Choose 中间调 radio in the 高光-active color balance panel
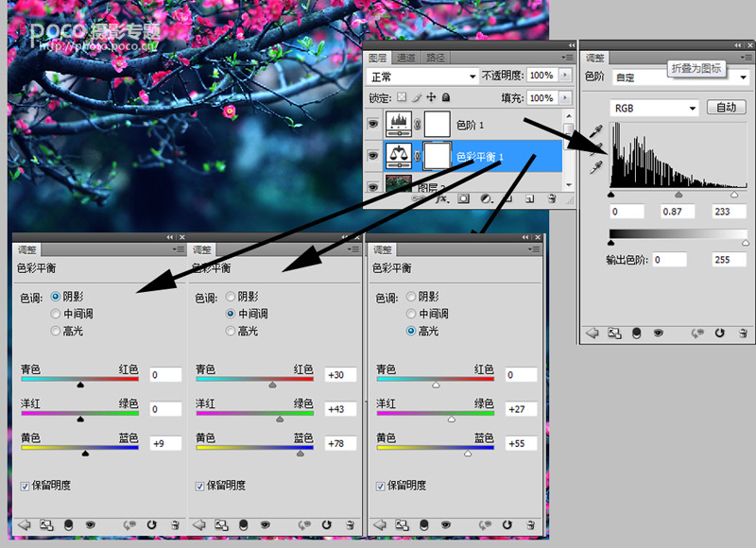The height and width of the screenshot is (548, 756). 411,314
